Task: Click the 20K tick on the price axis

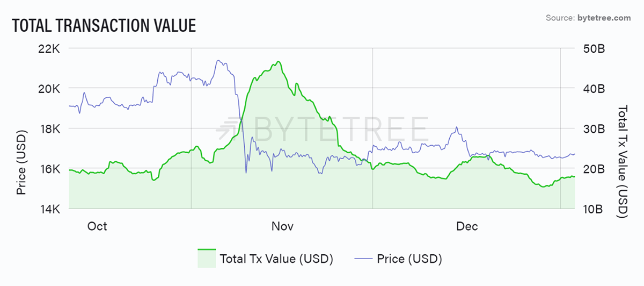Action: pyautogui.click(x=49, y=89)
